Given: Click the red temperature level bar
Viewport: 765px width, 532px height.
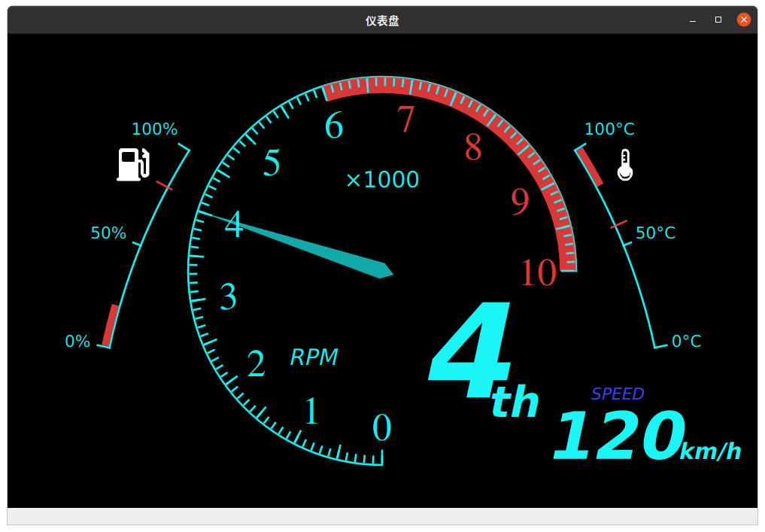Looking at the screenshot, I should (x=590, y=166).
